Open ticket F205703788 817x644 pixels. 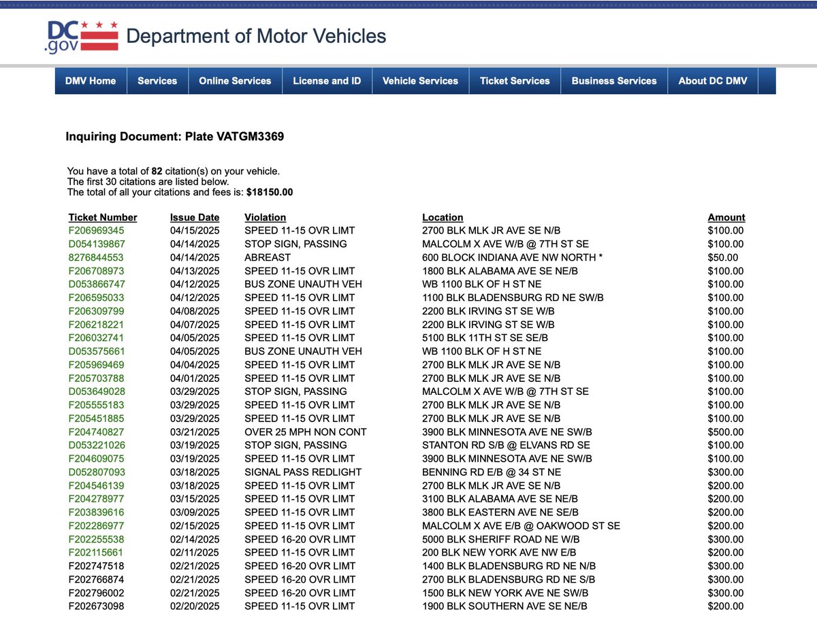[x=97, y=378]
